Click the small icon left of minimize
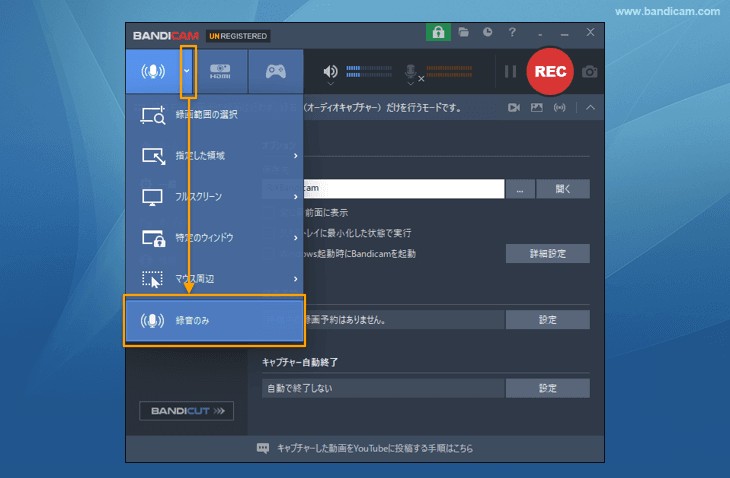 pos(540,35)
